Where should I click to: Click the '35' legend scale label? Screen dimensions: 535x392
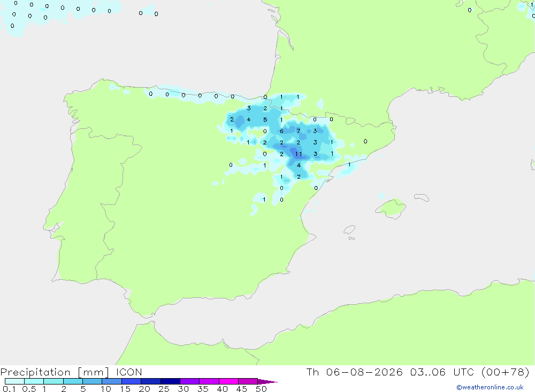pos(203,389)
